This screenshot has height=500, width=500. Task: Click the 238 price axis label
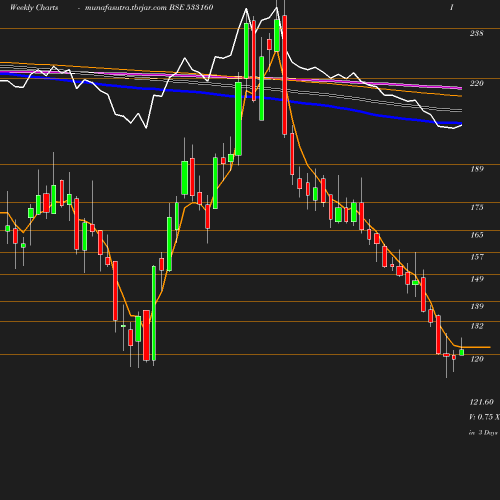476,33
